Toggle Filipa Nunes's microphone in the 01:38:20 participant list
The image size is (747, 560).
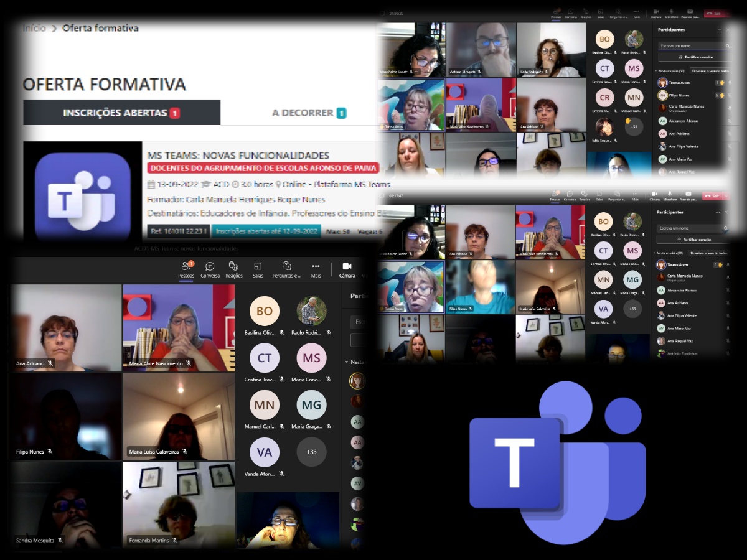[x=728, y=95]
